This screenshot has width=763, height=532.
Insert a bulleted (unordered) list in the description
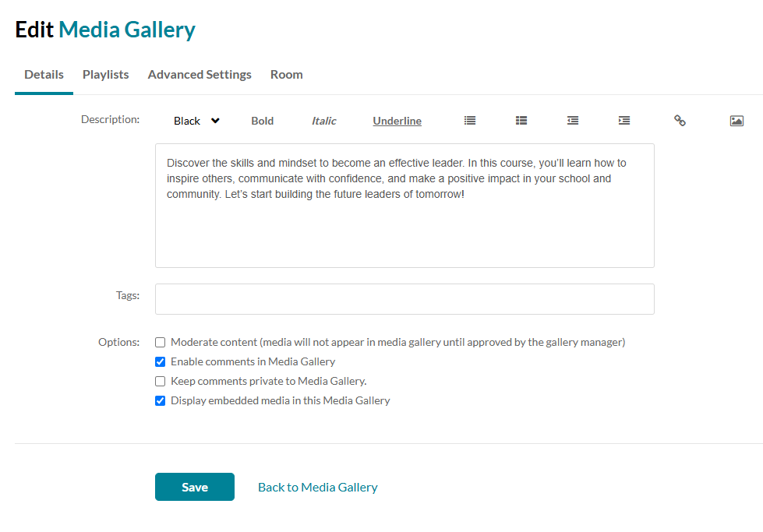pyautogui.click(x=470, y=121)
